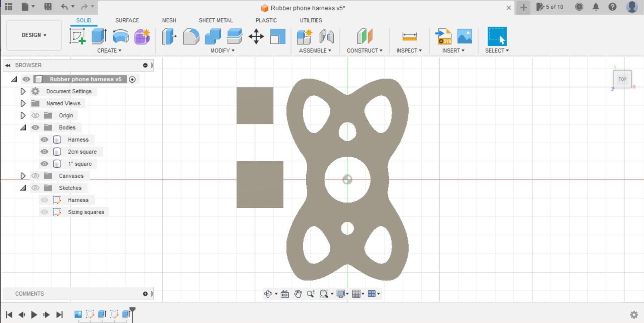Open the data panel grid icon
Image resolution: width=644 pixels, height=323 pixels.
pos(9,7)
